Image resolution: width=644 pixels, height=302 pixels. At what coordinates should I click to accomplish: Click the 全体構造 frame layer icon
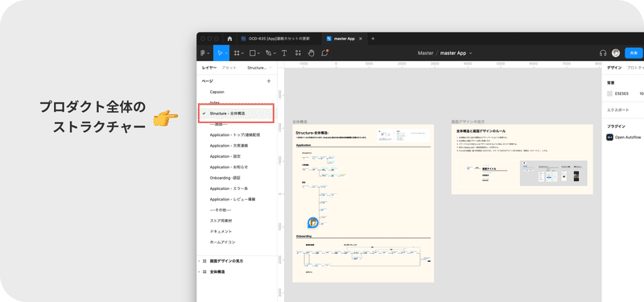[204, 272]
